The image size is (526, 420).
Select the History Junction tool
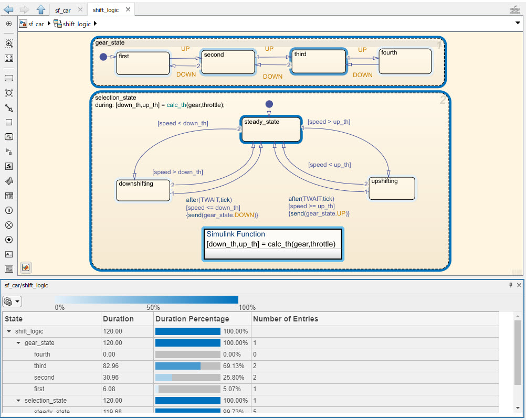point(8,210)
